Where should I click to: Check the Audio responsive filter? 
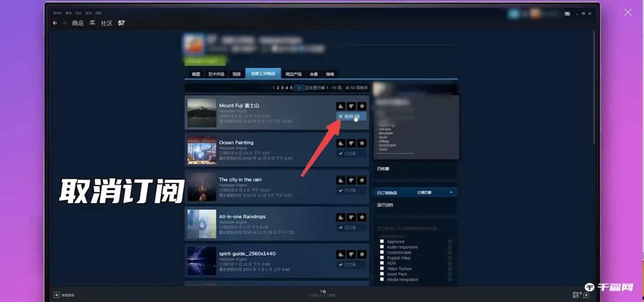(382, 247)
